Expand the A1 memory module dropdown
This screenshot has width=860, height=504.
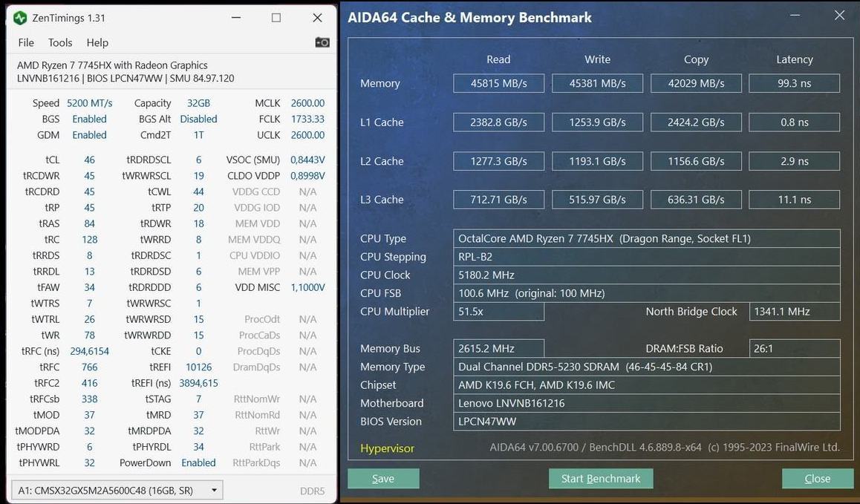coord(117,491)
